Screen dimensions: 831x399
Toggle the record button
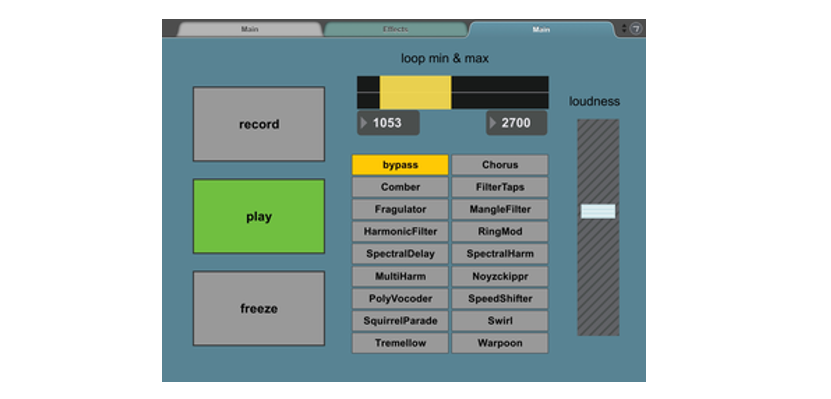(x=259, y=124)
